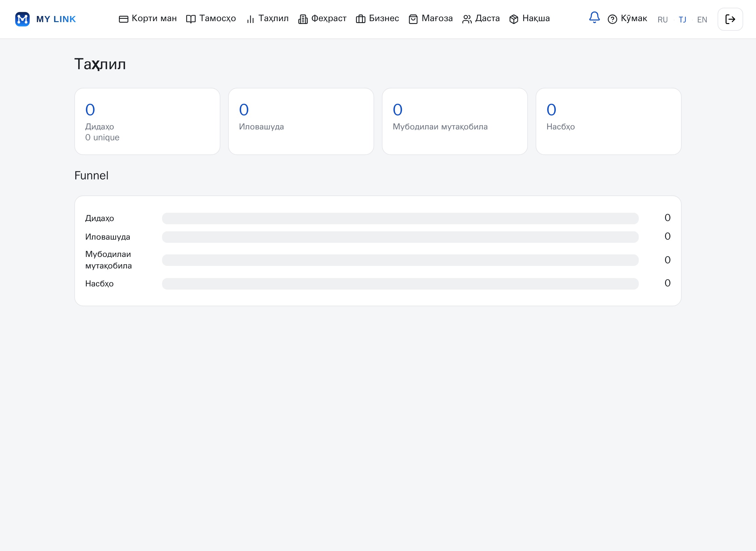The image size is (756, 551).
Task: Click the Иловашуда label in the funnel
Action: pos(108,237)
